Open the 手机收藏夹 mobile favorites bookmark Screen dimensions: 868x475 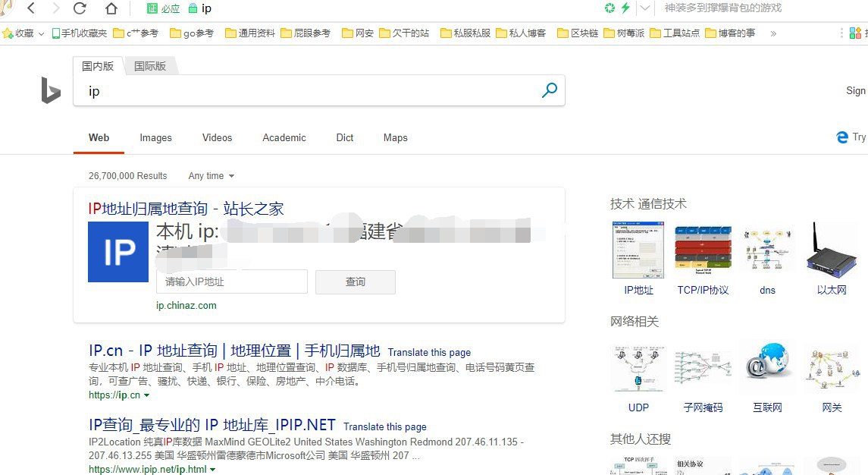(x=80, y=33)
